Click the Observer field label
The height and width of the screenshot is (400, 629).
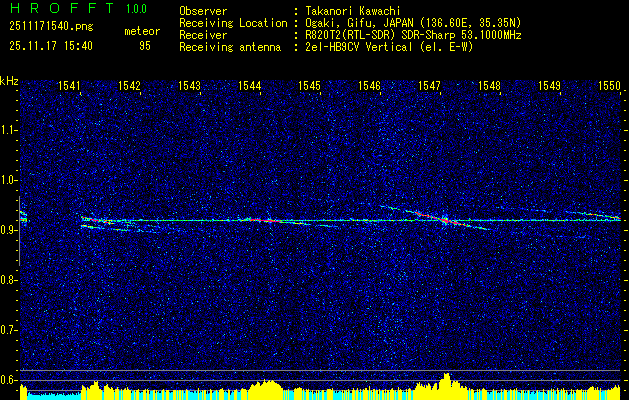[203, 12]
